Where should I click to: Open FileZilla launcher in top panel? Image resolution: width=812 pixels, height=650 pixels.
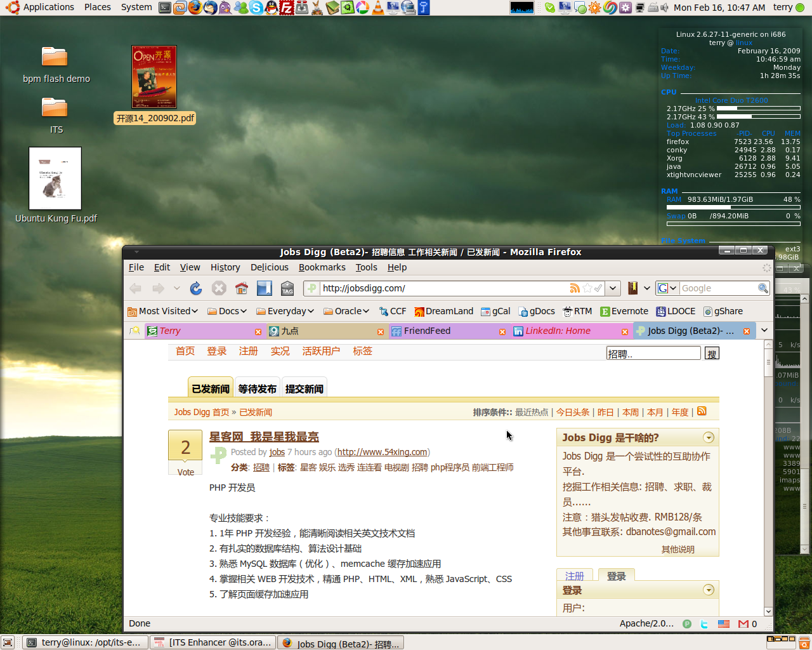click(x=287, y=8)
